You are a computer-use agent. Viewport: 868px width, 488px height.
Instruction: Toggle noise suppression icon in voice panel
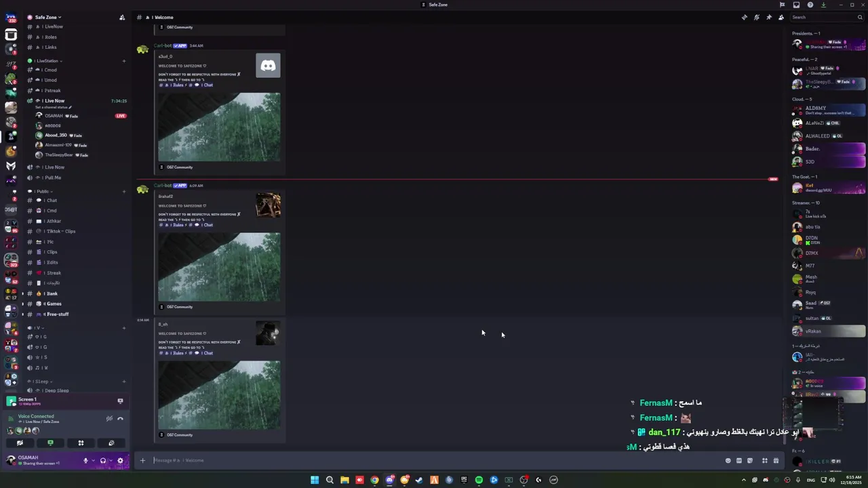click(109, 418)
